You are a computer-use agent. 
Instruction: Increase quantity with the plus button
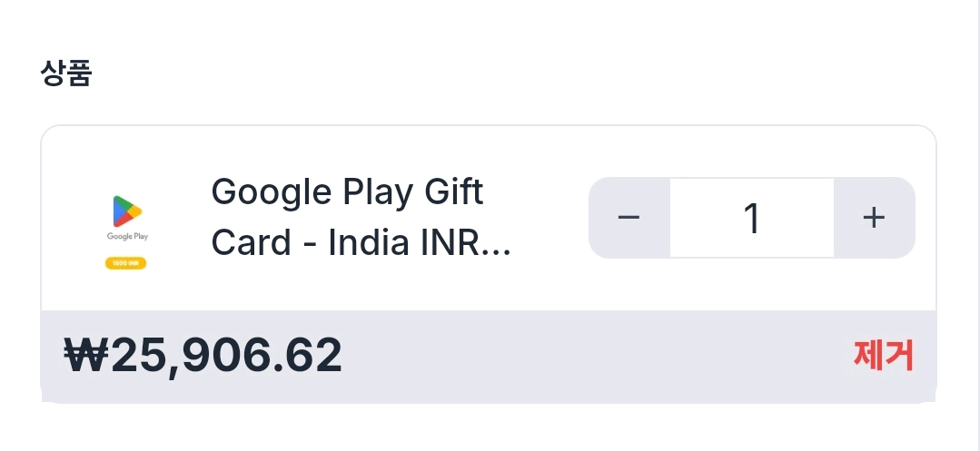[x=874, y=218]
